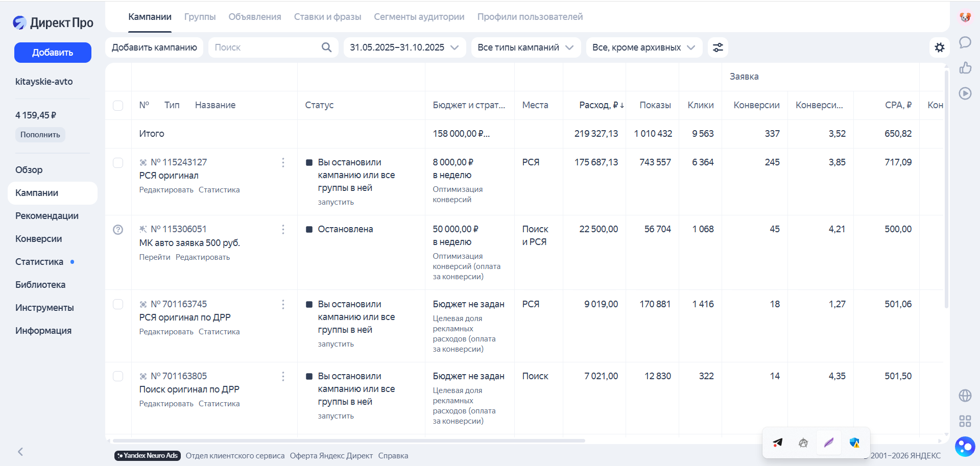Open the apps grid icon
The height and width of the screenshot is (466, 980).
965,421
